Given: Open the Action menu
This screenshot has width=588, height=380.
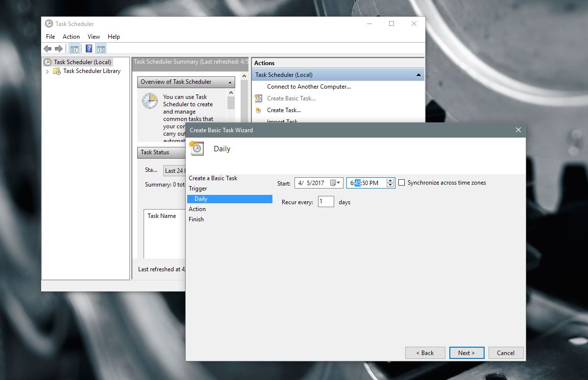Looking at the screenshot, I should tap(71, 37).
